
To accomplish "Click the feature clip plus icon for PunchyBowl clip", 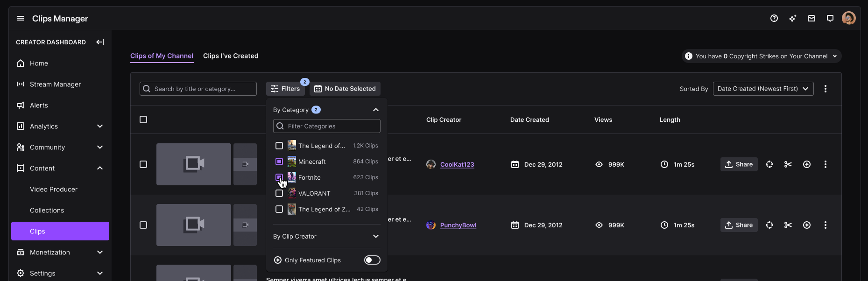I will (x=806, y=225).
